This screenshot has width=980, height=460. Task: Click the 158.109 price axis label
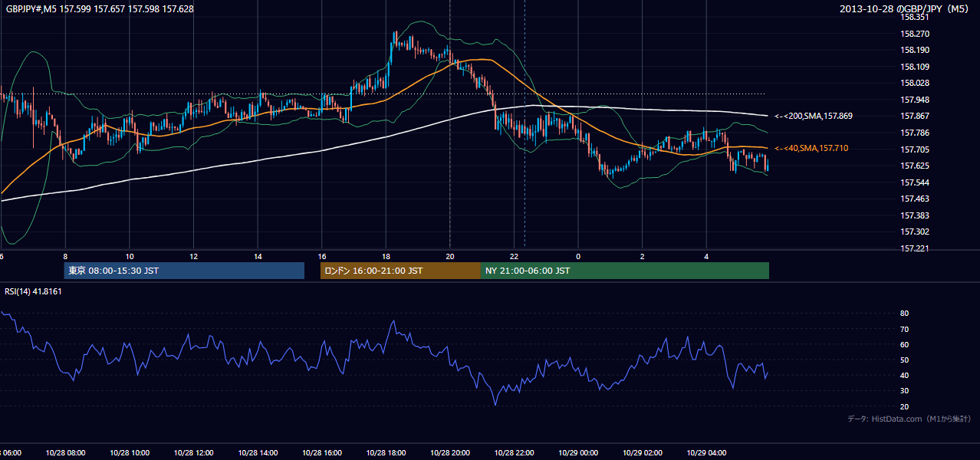coord(915,67)
